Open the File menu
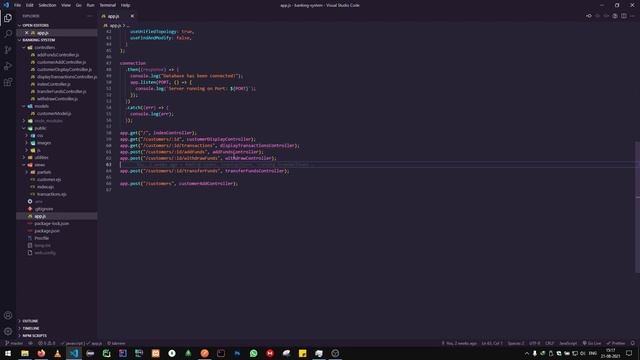Image resolution: width=640 pixels, height=360 pixels. pos(17,5)
